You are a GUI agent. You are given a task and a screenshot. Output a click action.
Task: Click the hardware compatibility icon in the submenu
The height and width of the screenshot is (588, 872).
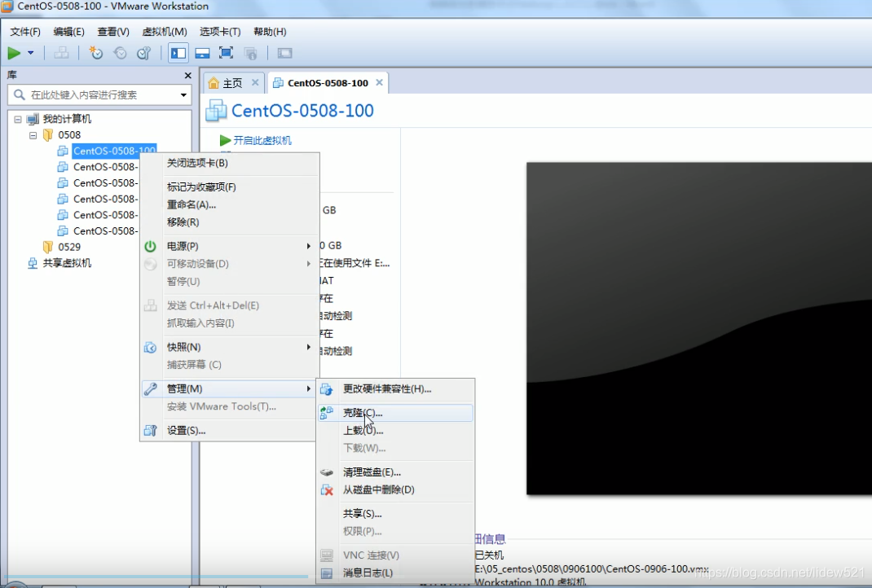coord(327,389)
